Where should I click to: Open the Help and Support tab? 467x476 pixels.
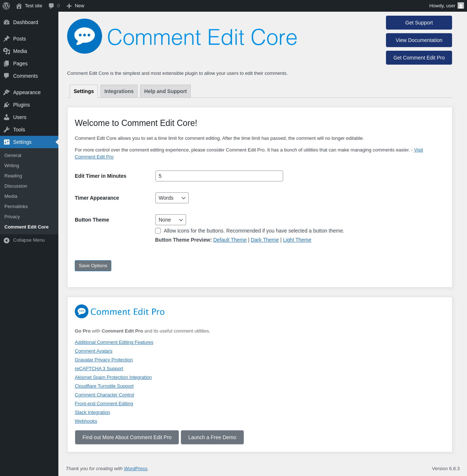tap(165, 91)
